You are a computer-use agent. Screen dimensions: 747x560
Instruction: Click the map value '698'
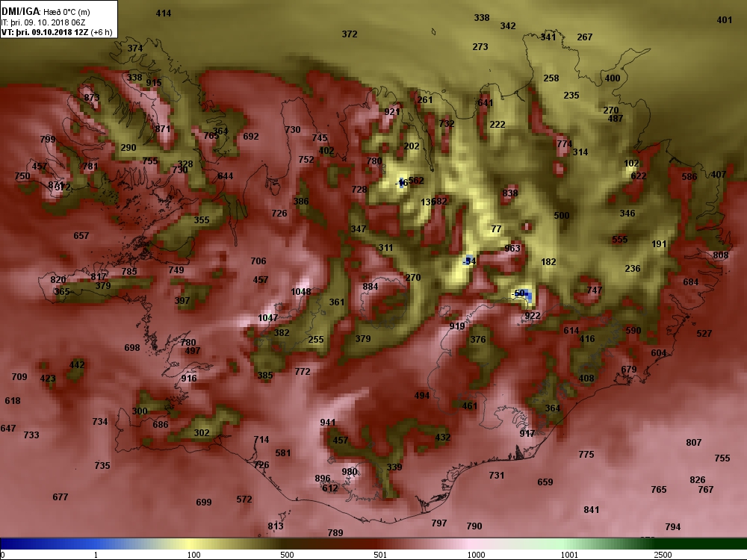click(x=132, y=348)
